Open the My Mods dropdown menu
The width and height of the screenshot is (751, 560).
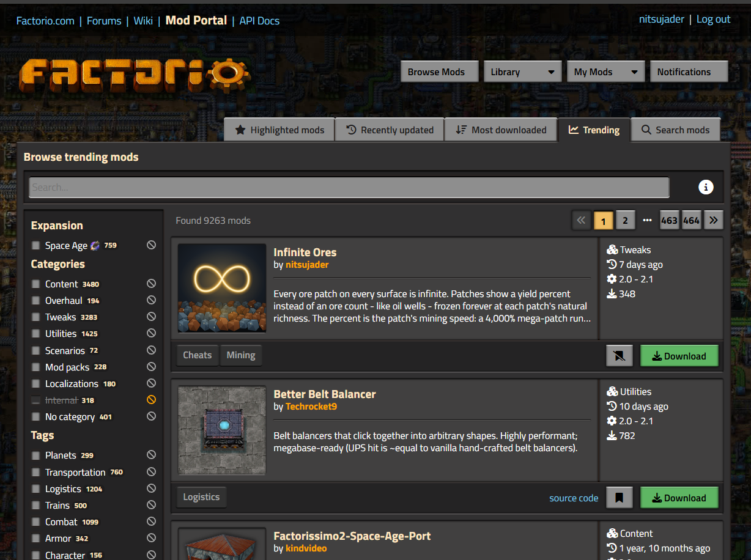pyautogui.click(x=606, y=72)
